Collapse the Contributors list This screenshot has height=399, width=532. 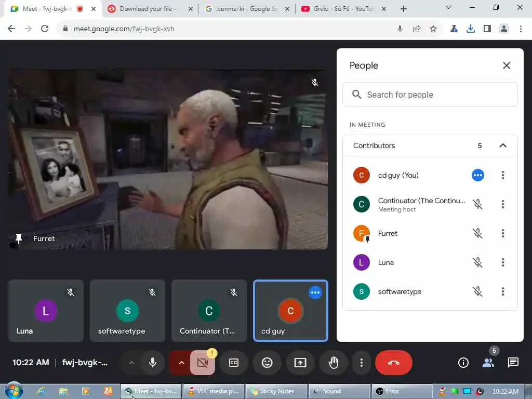(503, 145)
